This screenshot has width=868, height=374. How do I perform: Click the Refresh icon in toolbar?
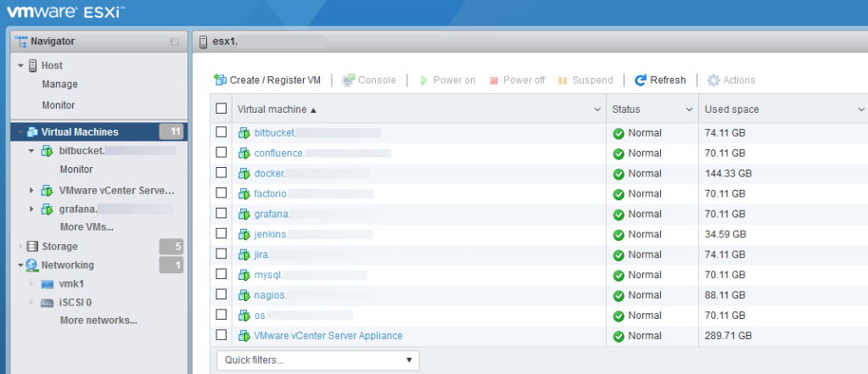641,81
